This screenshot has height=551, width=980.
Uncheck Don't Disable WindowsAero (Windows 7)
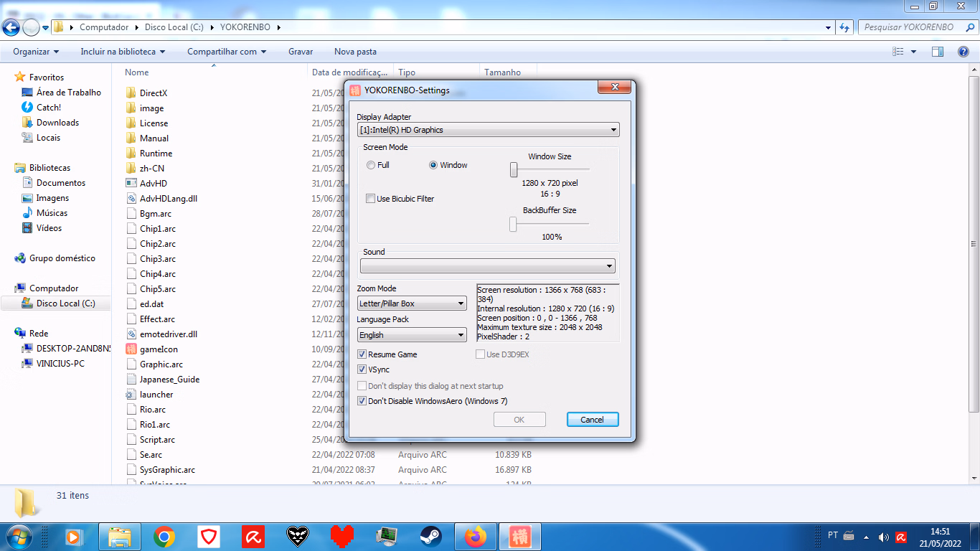pos(362,401)
